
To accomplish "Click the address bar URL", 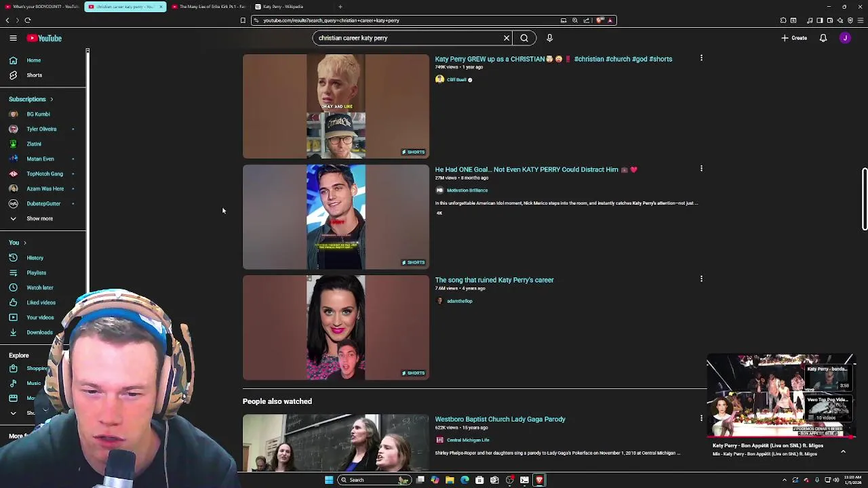I will [332, 20].
